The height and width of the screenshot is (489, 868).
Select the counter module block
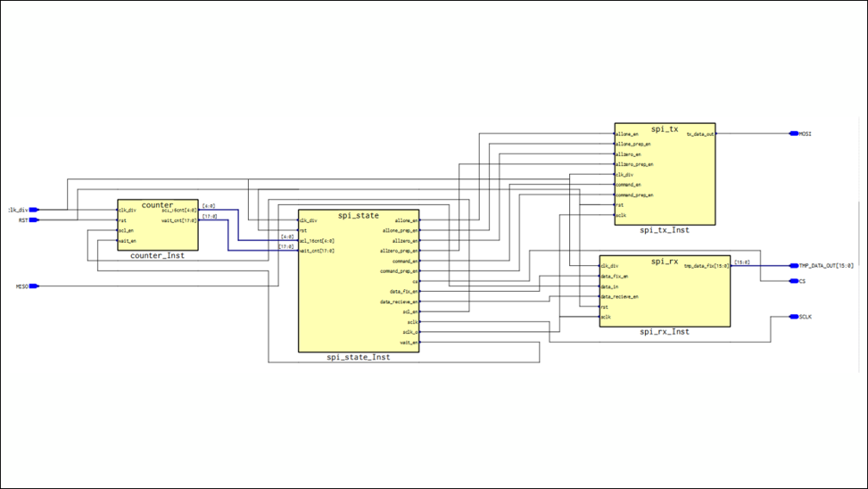[x=157, y=226]
